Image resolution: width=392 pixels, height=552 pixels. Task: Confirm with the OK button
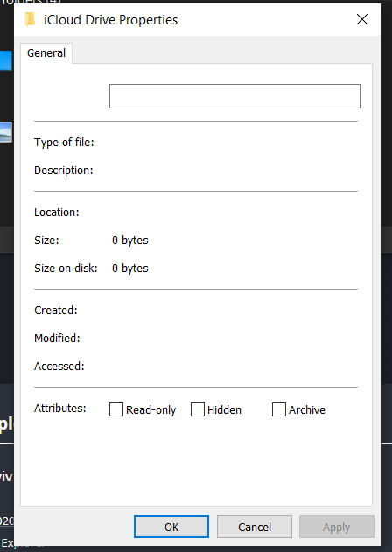click(171, 527)
